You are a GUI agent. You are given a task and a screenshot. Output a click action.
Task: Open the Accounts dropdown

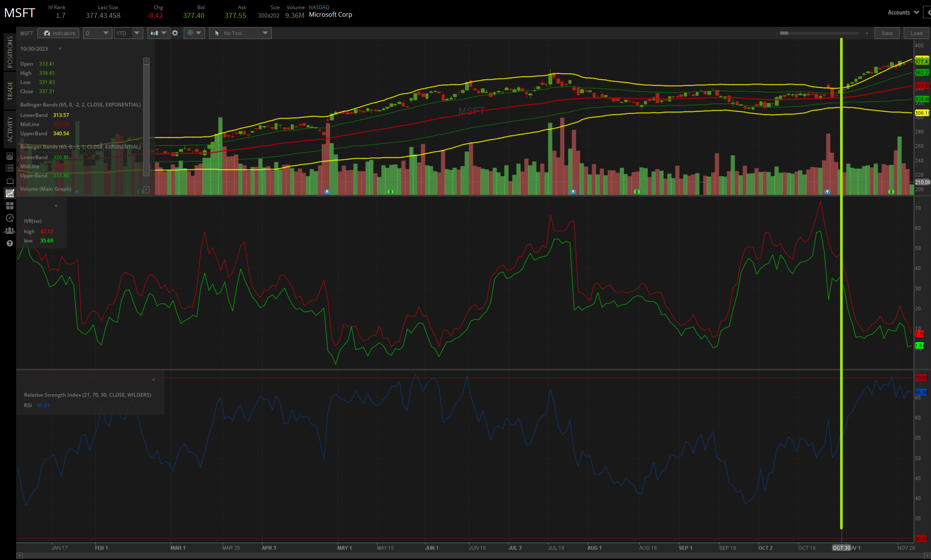(x=903, y=13)
